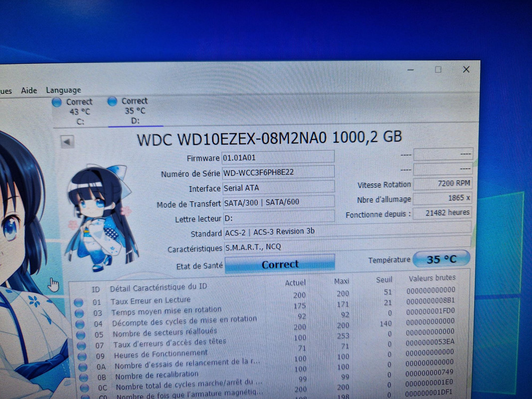Click the Vitesse Rotation value 7200 RPM
532x399 pixels.
[442, 183]
